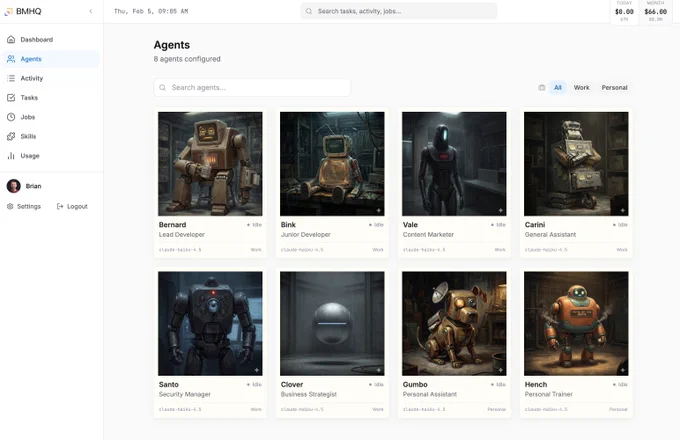Go to Activity in the sidebar

click(50, 78)
